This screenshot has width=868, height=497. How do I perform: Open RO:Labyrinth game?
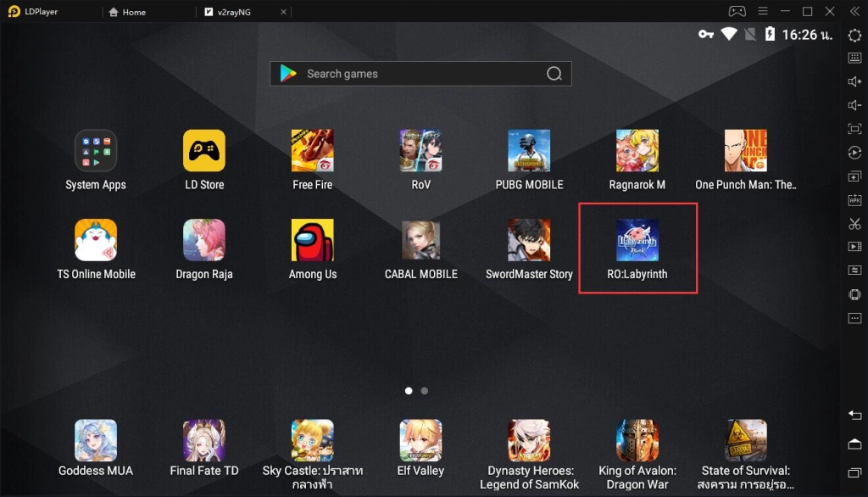(637, 240)
